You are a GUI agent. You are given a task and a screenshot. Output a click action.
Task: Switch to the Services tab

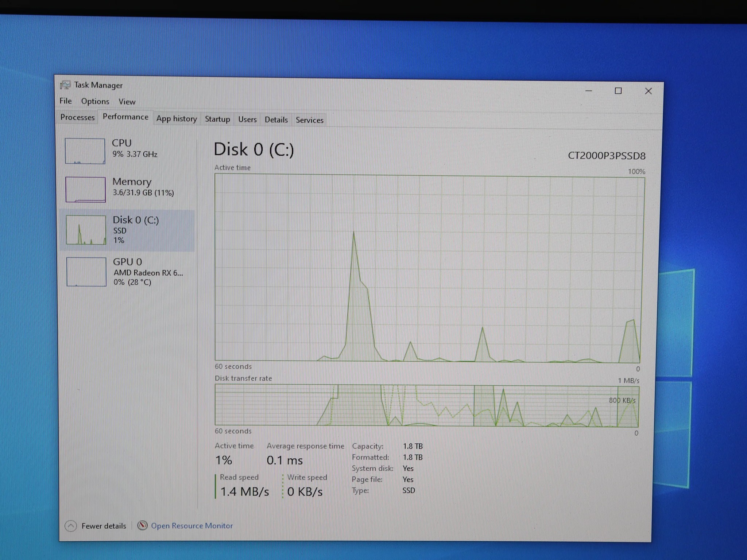[x=309, y=120]
